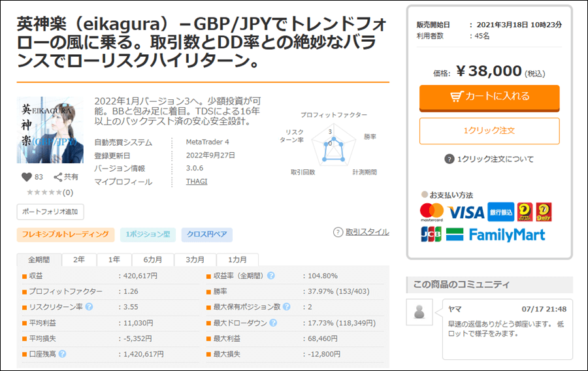Click question icon next to 取引スタイル

[338, 232]
